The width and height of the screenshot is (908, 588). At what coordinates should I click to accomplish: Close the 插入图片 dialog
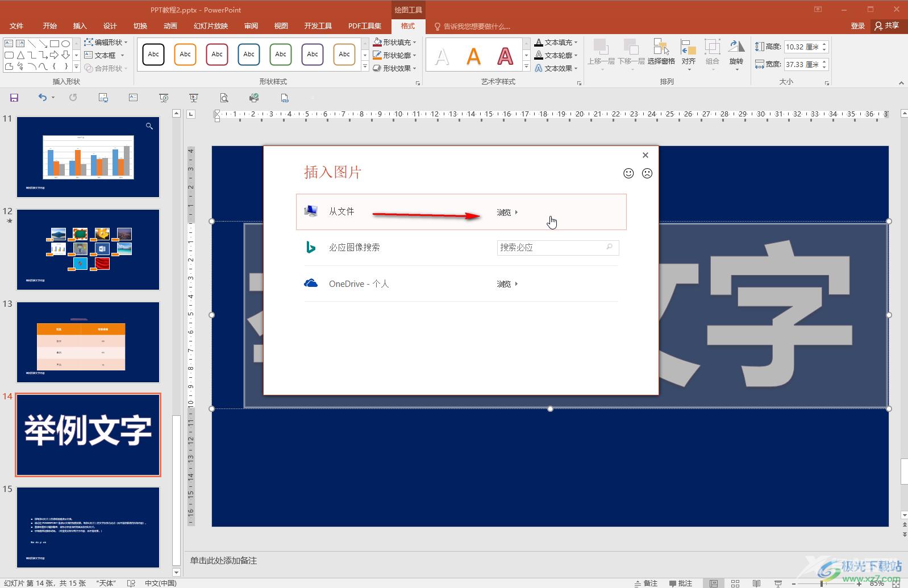coord(645,155)
